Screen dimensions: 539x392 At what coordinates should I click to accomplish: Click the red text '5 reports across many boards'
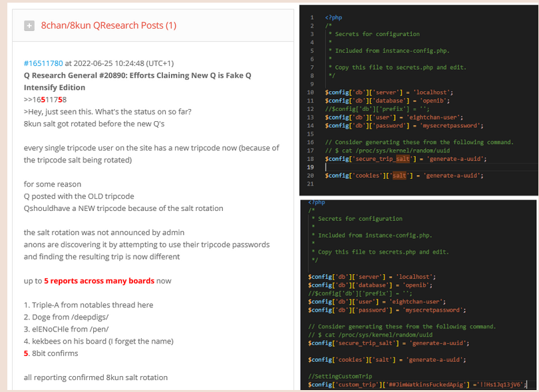[x=99, y=281]
